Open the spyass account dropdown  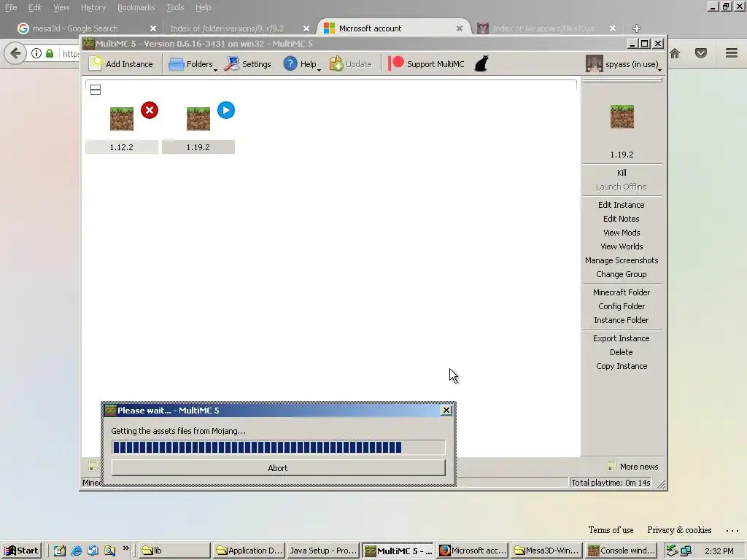click(x=623, y=64)
